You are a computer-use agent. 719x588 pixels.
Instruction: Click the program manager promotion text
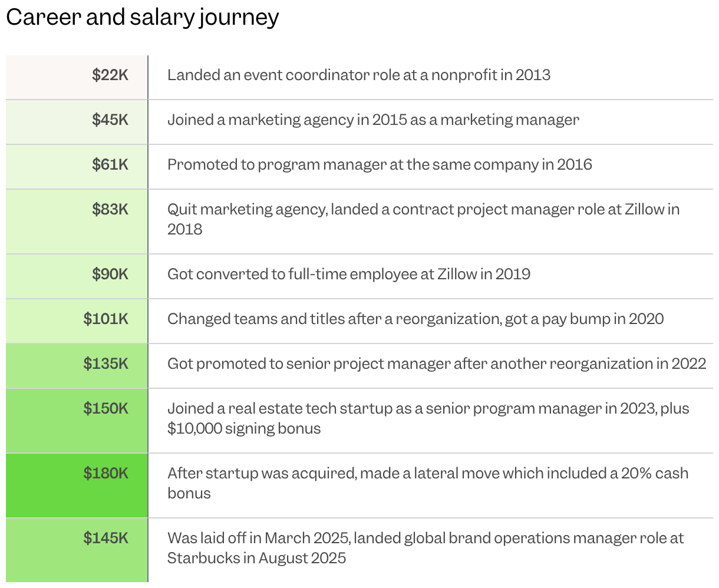[380, 164]
